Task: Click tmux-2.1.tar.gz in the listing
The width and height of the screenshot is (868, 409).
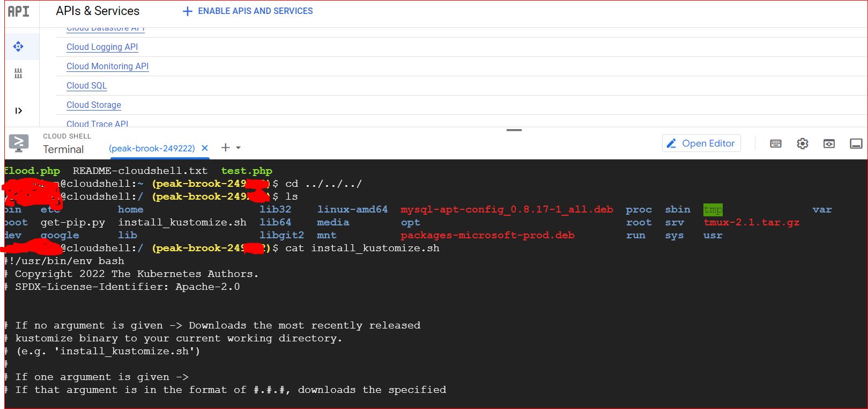Action: coord(752,222)
